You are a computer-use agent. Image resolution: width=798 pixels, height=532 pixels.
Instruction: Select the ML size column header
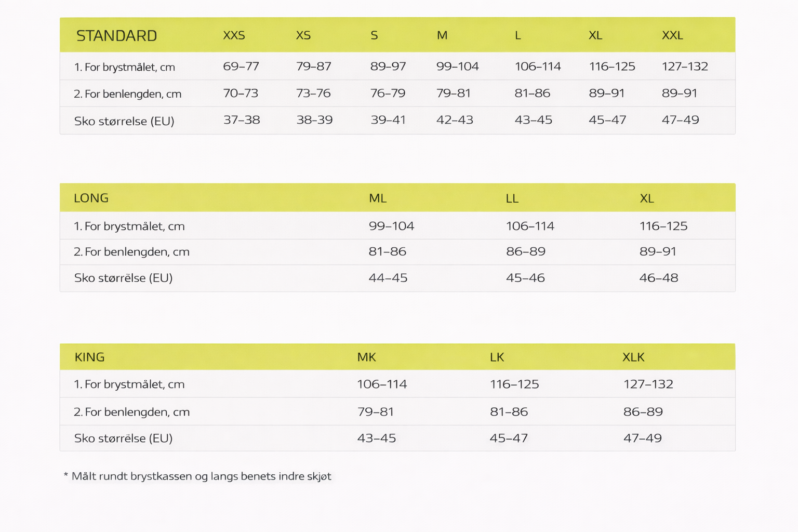click(378, 198)
